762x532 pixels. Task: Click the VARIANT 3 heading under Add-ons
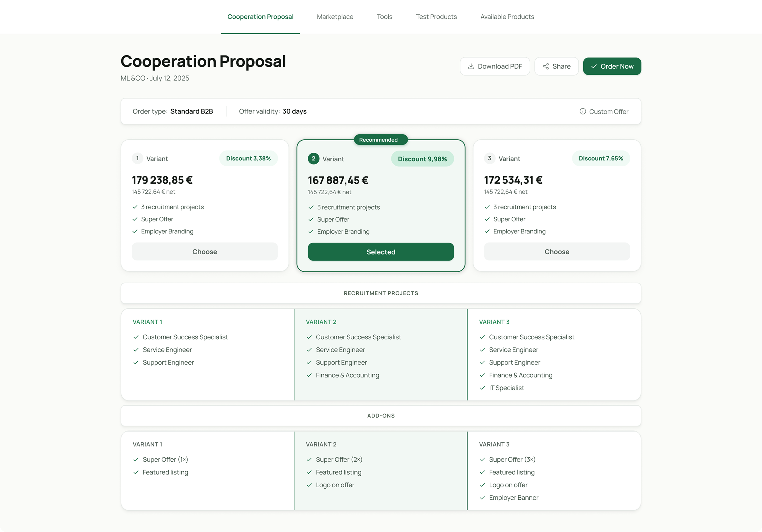[x=494, y=444]
